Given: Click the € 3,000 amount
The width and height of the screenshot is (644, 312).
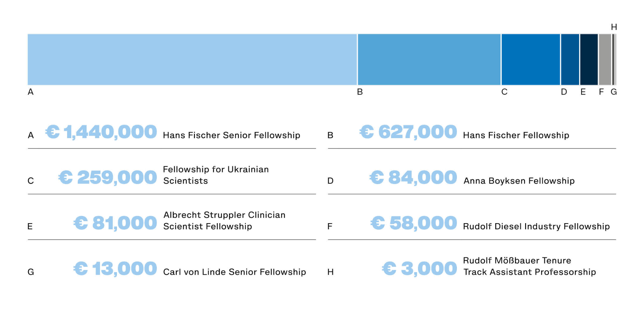Looking at the screenshot, I should (x=420, y=269).
